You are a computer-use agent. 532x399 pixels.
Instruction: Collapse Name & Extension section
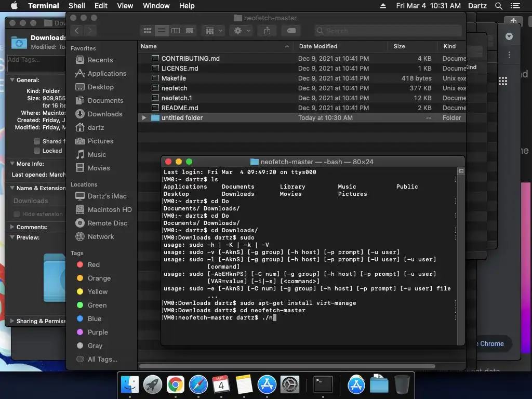(12, 188)
